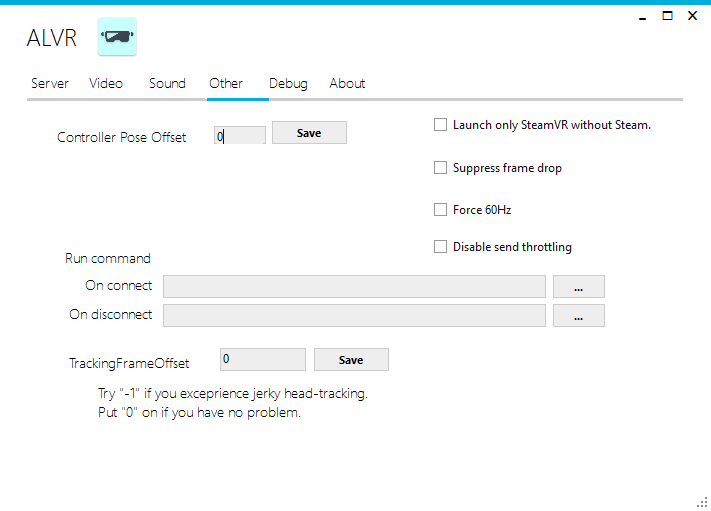Click the jerky head-tracking hint text
711x511 pixels.
(233, 394)
